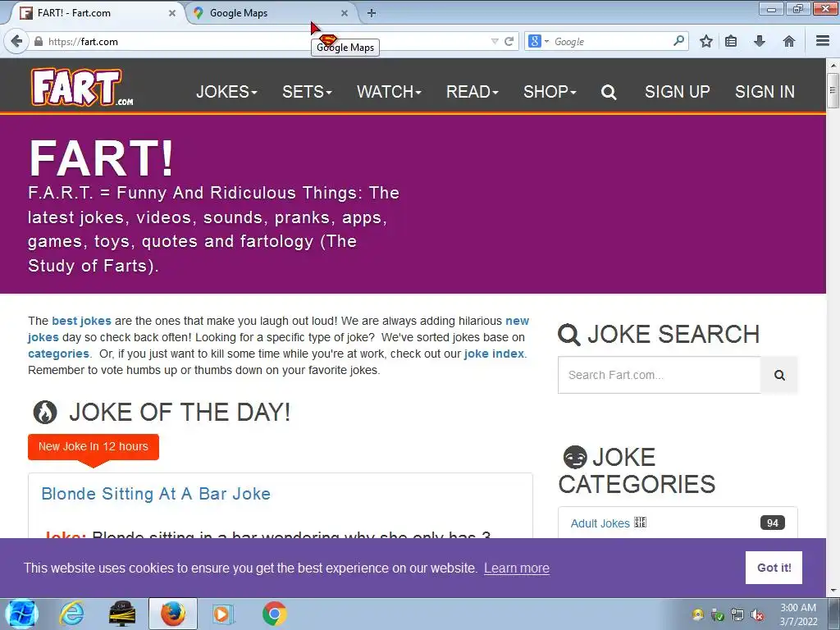Screen dimensions: 840x630
Task: Click New Joke In 12 hours badge
Action: click(x=94, y=447)
